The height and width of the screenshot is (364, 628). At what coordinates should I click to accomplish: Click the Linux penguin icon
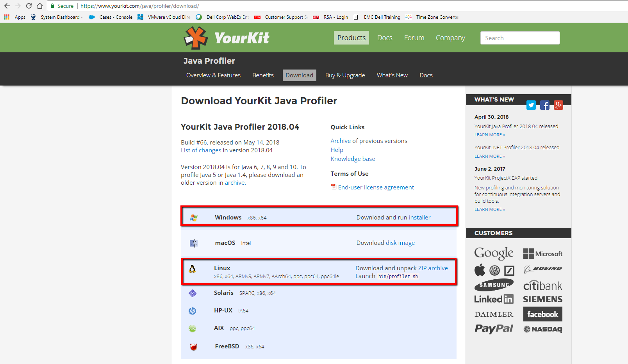tap(193, 269)
